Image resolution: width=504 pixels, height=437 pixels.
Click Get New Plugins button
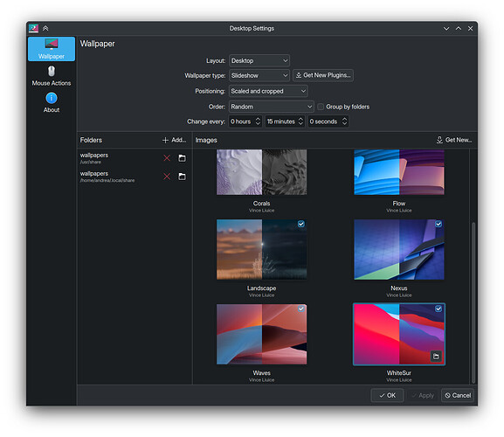[x=323, y=75]
